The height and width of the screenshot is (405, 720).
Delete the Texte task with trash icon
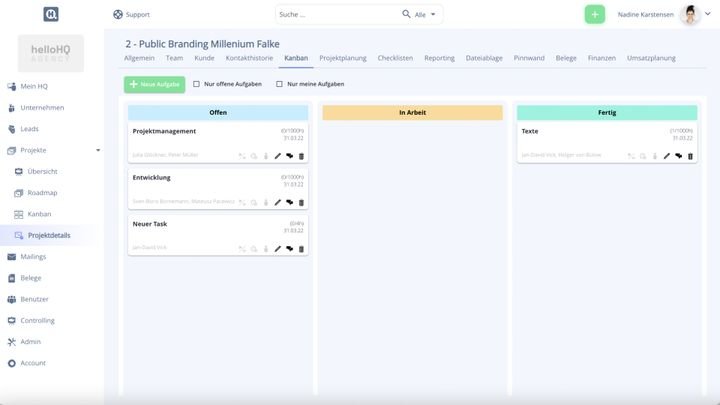coord(690,156)
